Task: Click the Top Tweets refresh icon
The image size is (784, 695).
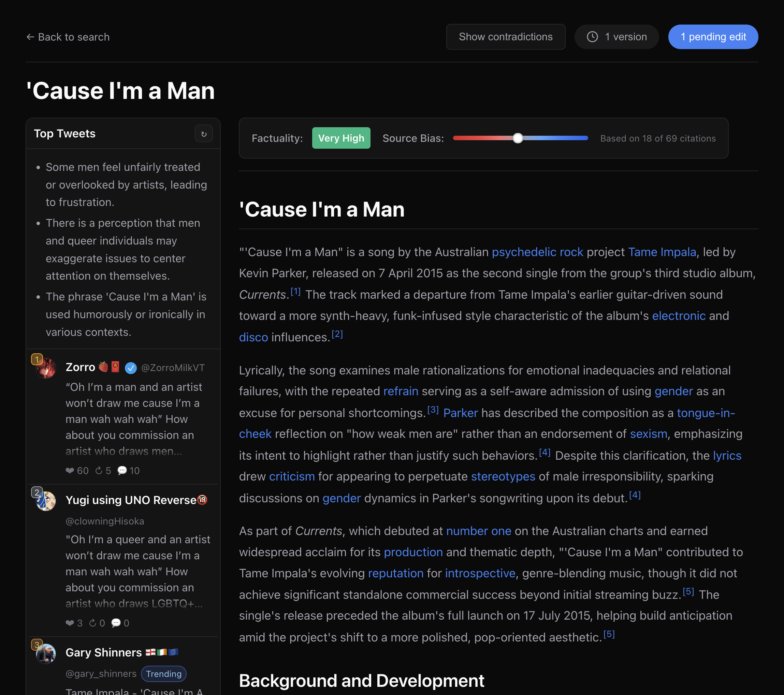Action: (204, 134)
